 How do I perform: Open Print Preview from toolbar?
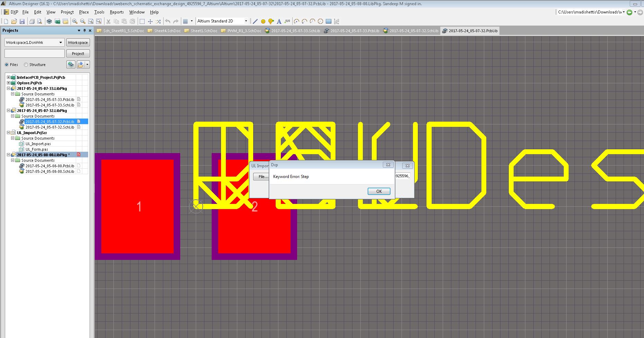(x=40, y=21)
